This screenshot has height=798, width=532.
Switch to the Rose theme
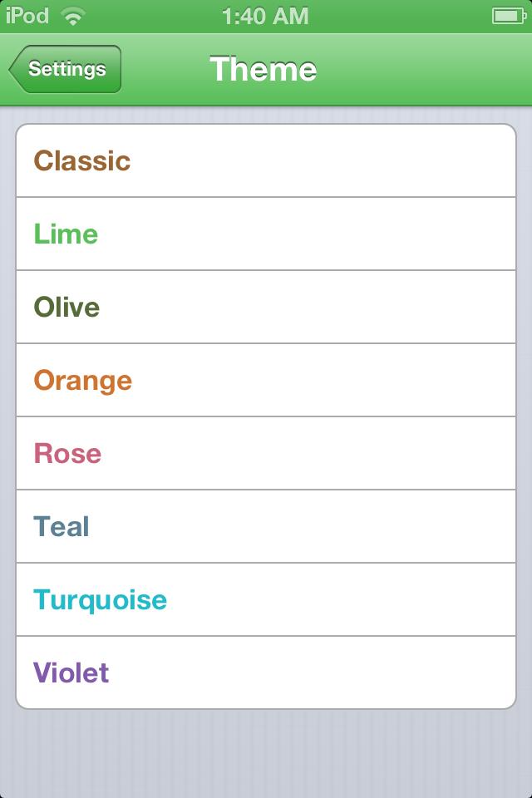(x=266, y=454)
